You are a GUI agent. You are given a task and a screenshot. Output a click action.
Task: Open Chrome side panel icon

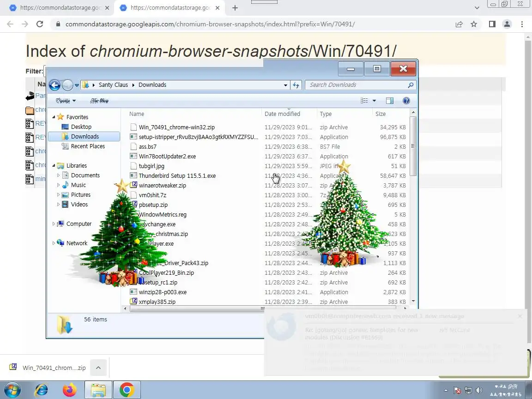click(492, 24)
